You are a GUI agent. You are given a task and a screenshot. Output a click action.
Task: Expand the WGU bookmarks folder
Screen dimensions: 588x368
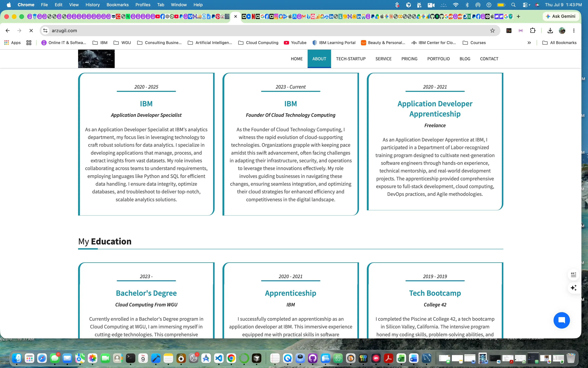pos(122,43)
